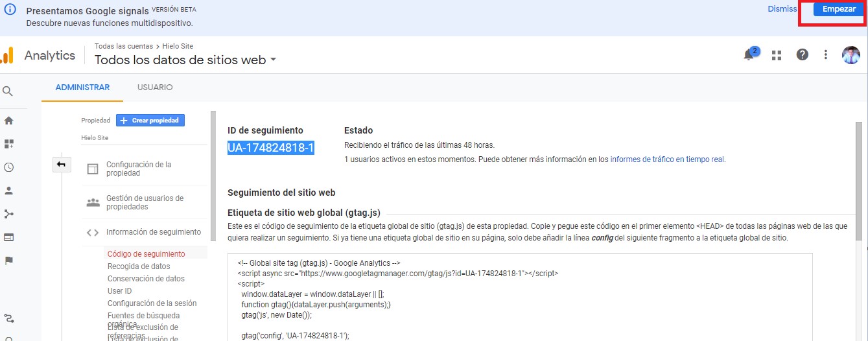The width and height of the screenshot is (868, 341).
Task: Click the back arrow column collapse button
Action: point(62,165)
